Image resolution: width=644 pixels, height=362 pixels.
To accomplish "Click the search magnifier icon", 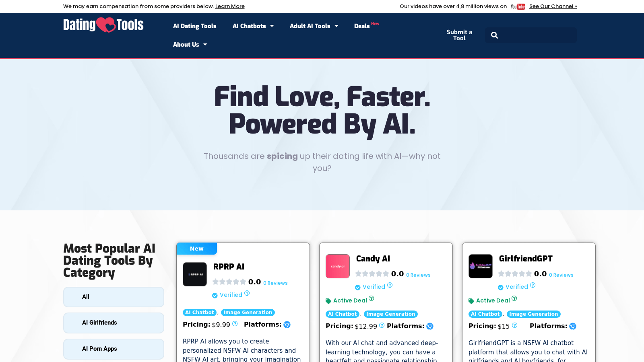I will [494, 35].
